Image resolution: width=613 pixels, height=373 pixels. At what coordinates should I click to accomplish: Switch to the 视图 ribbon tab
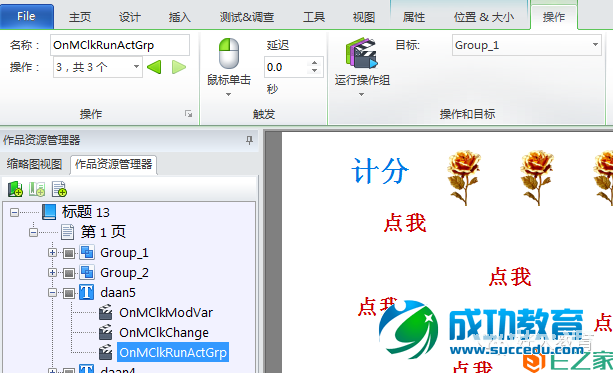pos(364,17)
